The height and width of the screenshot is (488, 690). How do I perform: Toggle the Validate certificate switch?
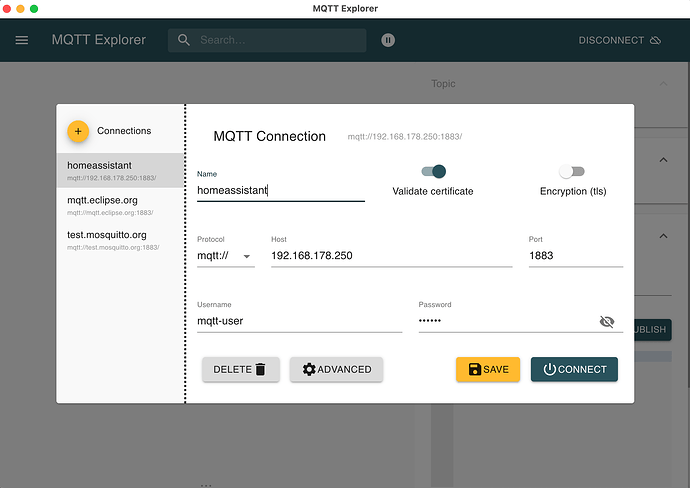coord(433,171)
